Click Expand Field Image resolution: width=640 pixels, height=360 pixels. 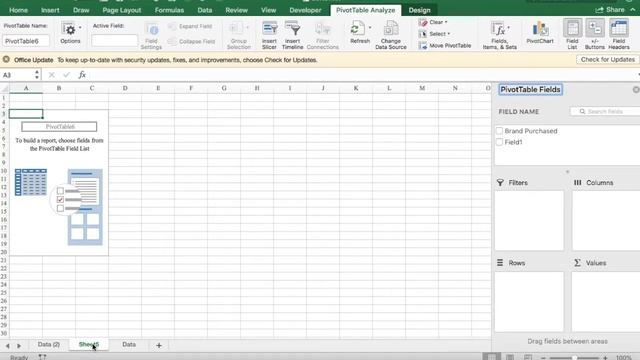coord(190,26)
